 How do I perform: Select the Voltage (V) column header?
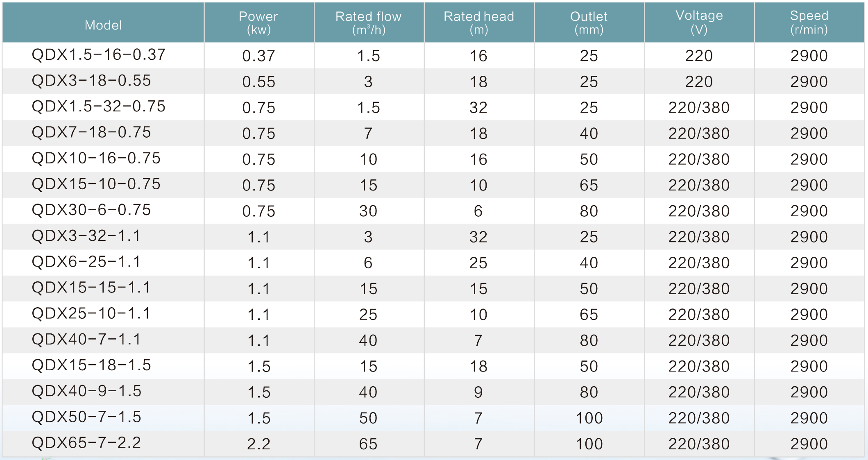coord(699,22)
